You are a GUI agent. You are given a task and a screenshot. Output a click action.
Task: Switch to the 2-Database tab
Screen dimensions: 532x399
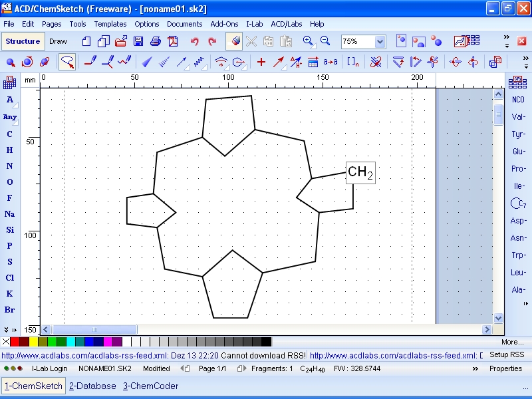point(92,386)
